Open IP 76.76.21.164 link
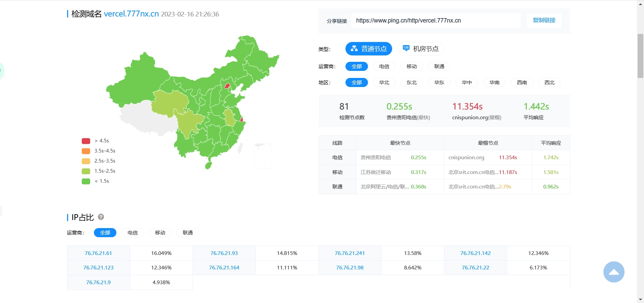Viewport: 644px width, 303px height. [224, 268]
